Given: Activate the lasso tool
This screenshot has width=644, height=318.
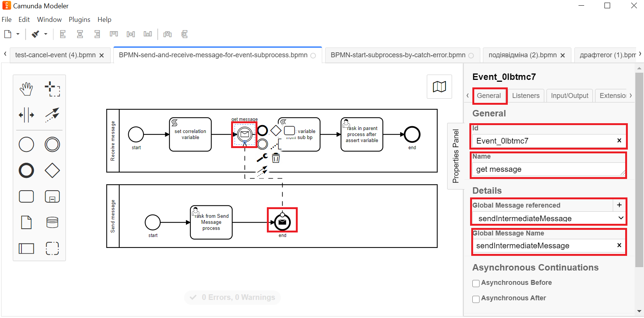Looking at the screenshot, I should click(52, 89).
